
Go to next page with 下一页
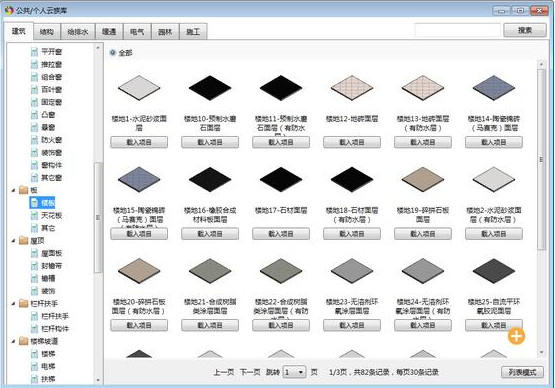coord(250,372)
